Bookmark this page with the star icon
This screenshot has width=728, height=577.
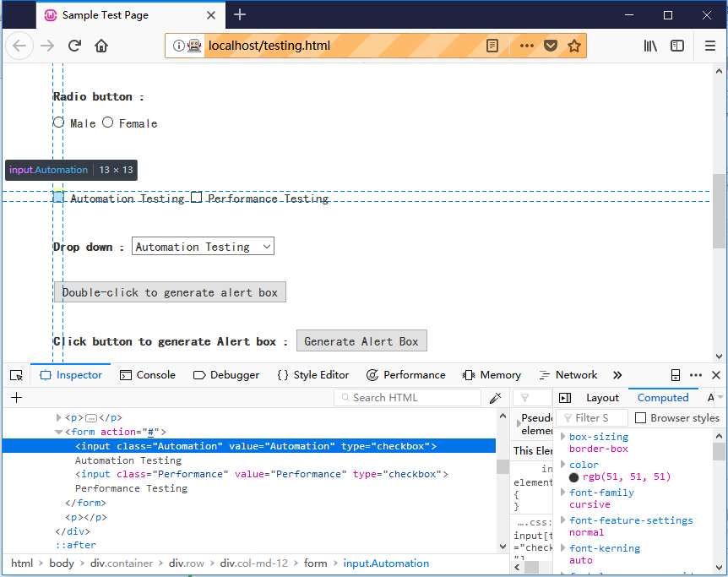(574, 46)
